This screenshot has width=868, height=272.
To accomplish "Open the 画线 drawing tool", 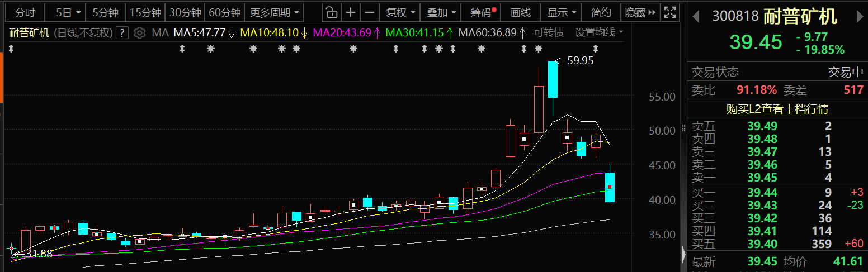I will click(521, 12).
